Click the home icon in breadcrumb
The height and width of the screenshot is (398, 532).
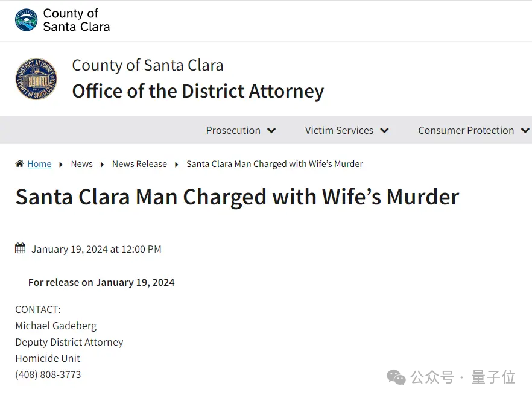pyautogui.click(x=20, y=164)
